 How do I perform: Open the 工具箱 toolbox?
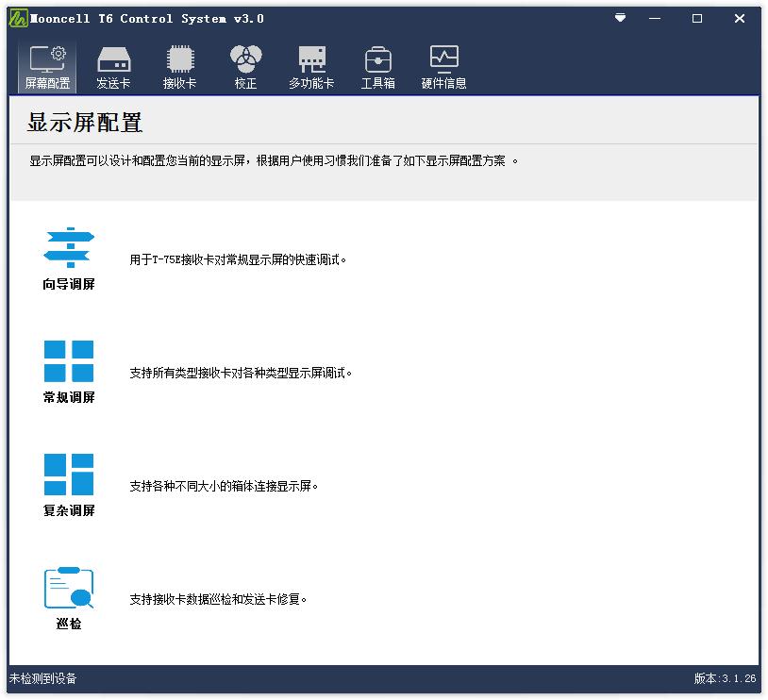click(x=377, y=67)
